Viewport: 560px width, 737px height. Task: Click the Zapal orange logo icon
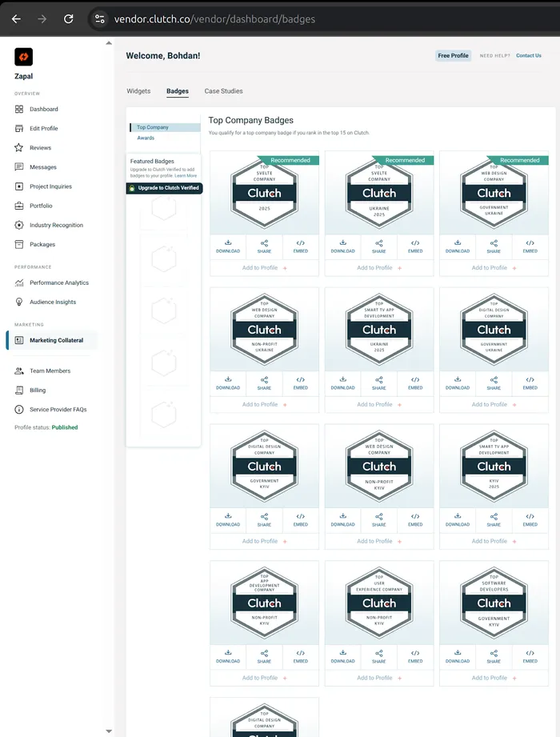pos(23,57)
